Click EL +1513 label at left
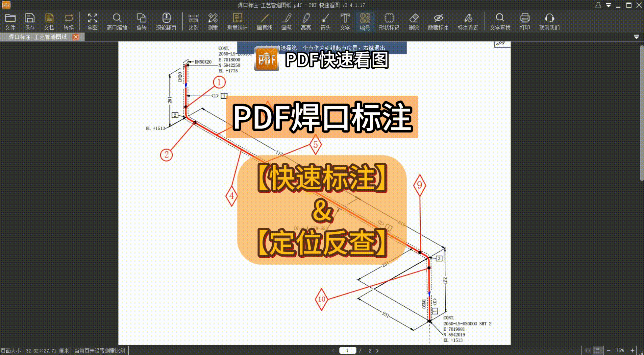Screen dimensions: 644x355 click(155, 128)
